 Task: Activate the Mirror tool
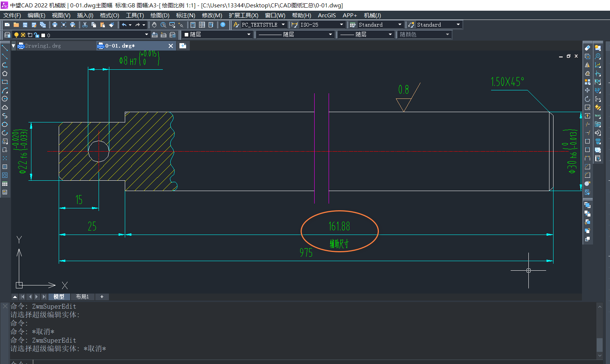[587, 65]
